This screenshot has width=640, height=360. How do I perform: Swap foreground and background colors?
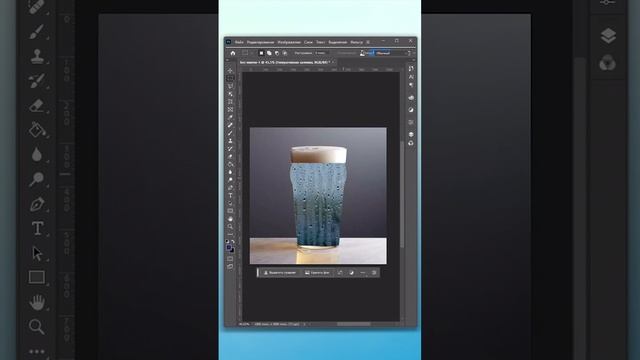point(233,242)
